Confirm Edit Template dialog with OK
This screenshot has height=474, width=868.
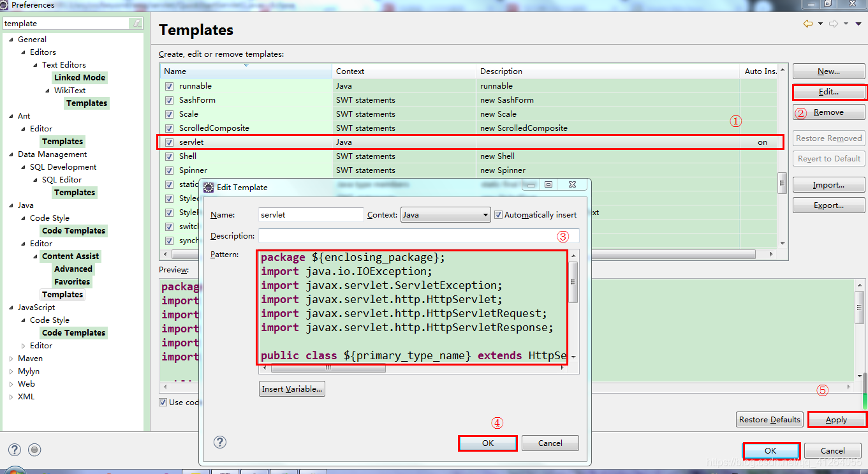(488, 443)
